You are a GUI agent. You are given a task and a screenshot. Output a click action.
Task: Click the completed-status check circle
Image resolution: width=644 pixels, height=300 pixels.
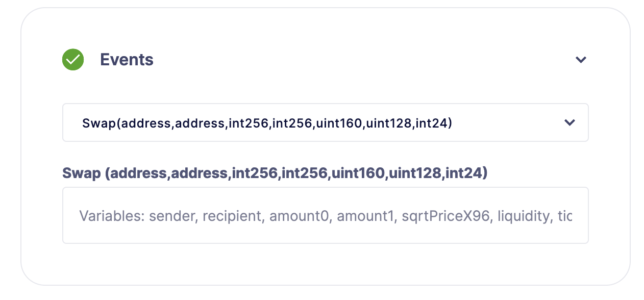click(x=73, y=60)
